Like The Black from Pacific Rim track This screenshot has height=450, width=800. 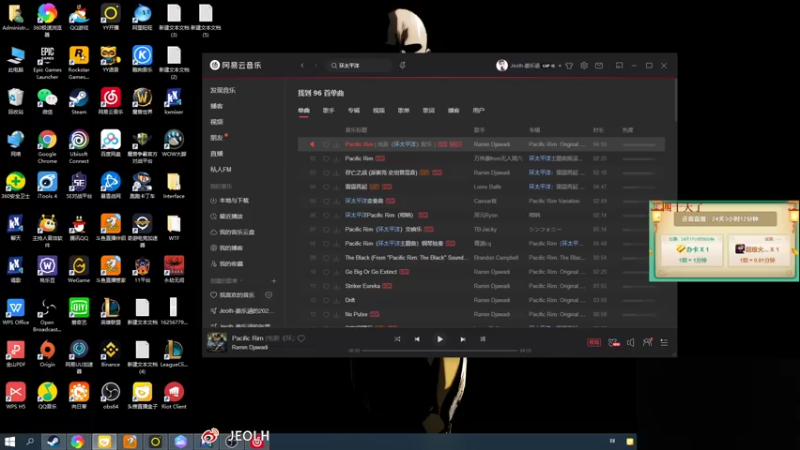click(x=326, y=258)
